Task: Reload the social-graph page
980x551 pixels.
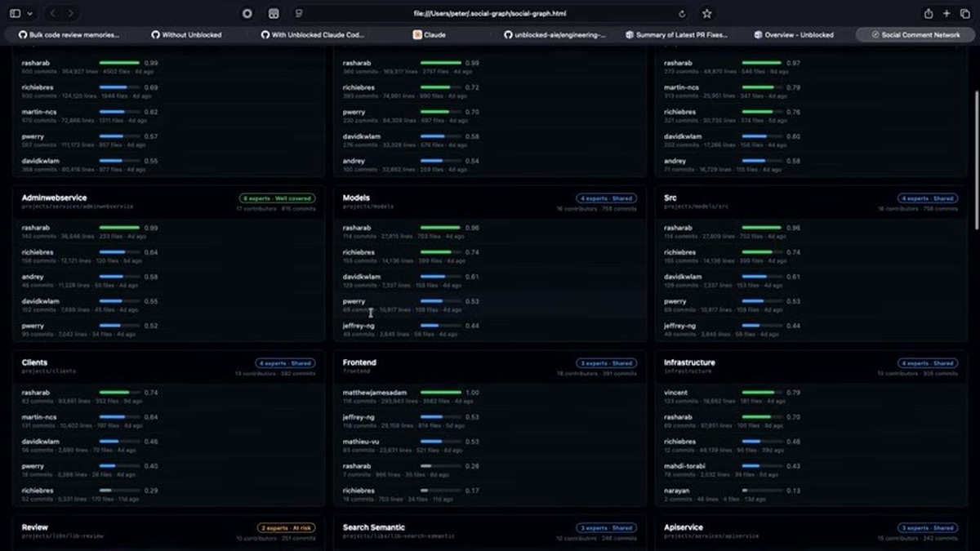Action: coord(682,14)
